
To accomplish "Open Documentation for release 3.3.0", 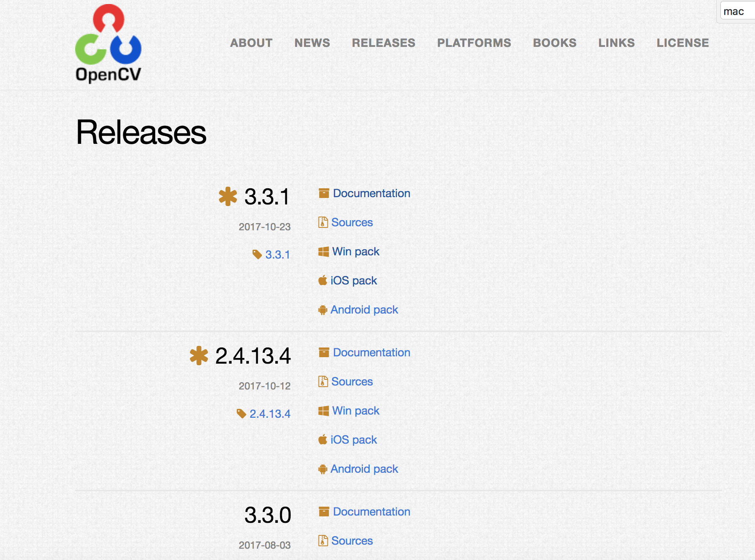I will pyautogui.click(x=371, y=512).
